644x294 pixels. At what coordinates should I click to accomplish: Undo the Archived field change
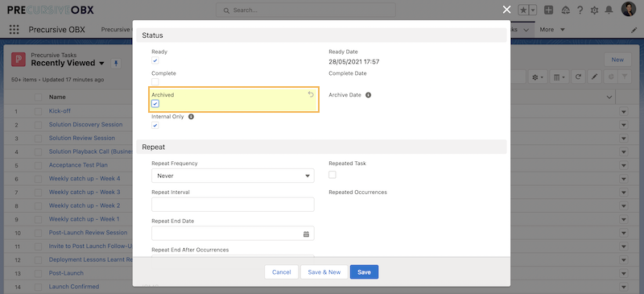pyautogui.click(x=311, y=94)
